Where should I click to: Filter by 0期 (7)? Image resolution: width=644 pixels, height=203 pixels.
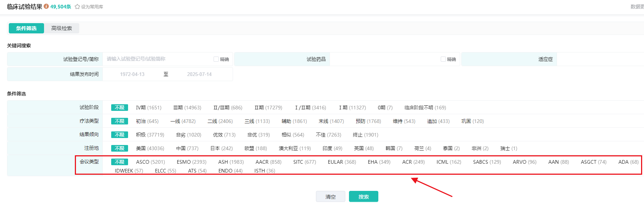[385, 108]
